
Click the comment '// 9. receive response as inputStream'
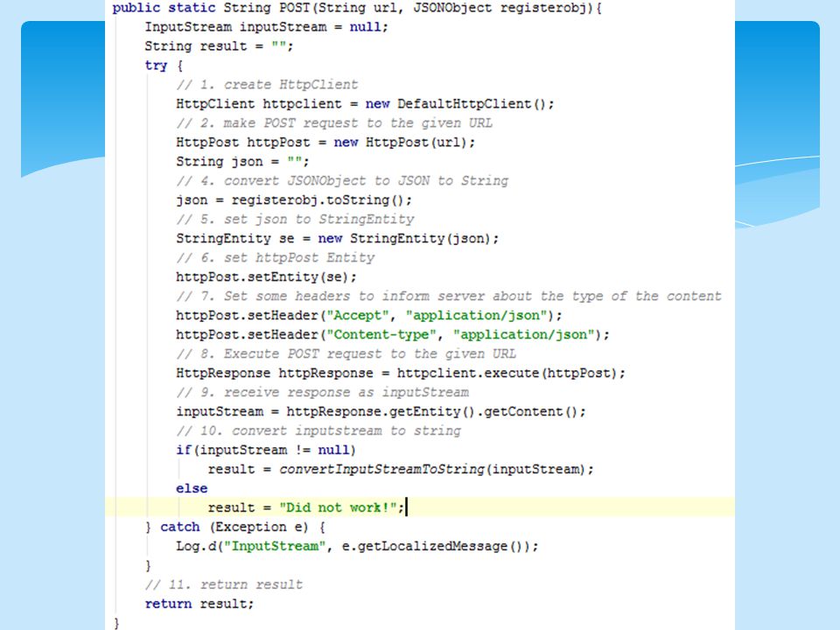pyautogui.click(x=323, y=393)
